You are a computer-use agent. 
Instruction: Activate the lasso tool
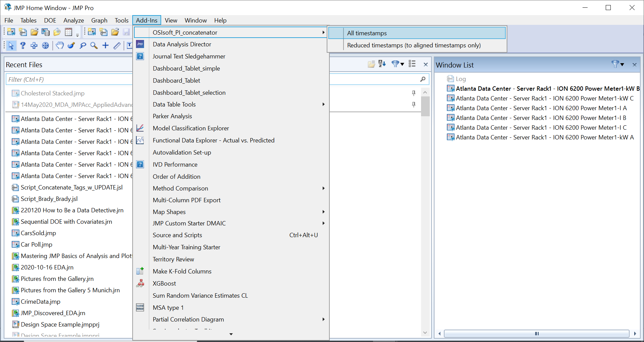pos(83,45)
